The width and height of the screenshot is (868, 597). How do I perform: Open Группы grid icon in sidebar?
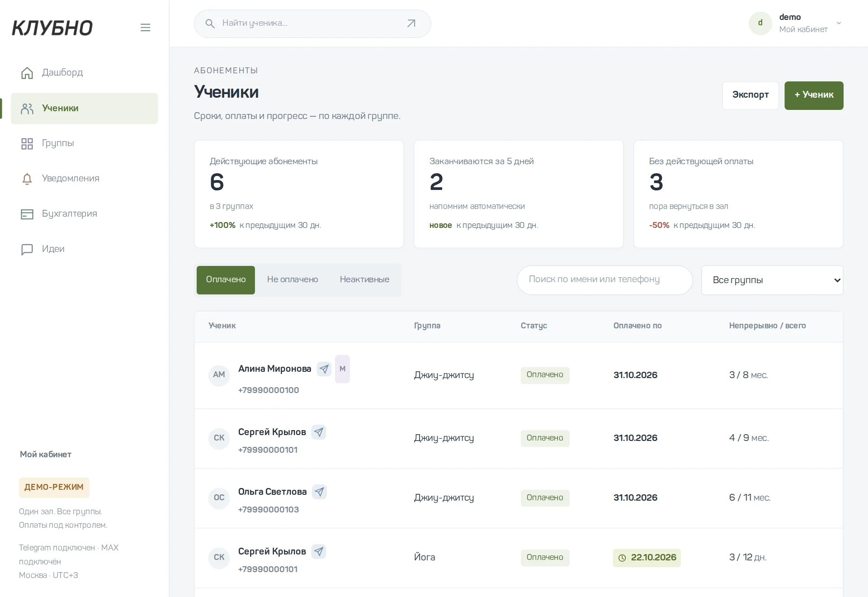pos(27,144)
